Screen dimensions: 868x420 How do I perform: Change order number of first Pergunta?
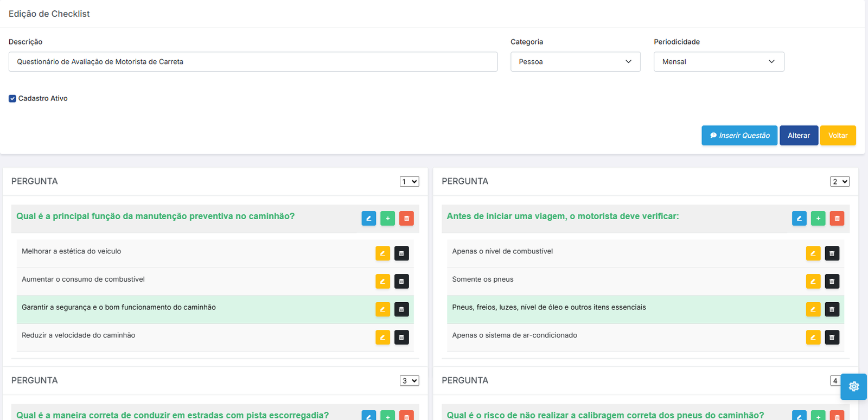point(409,182)
